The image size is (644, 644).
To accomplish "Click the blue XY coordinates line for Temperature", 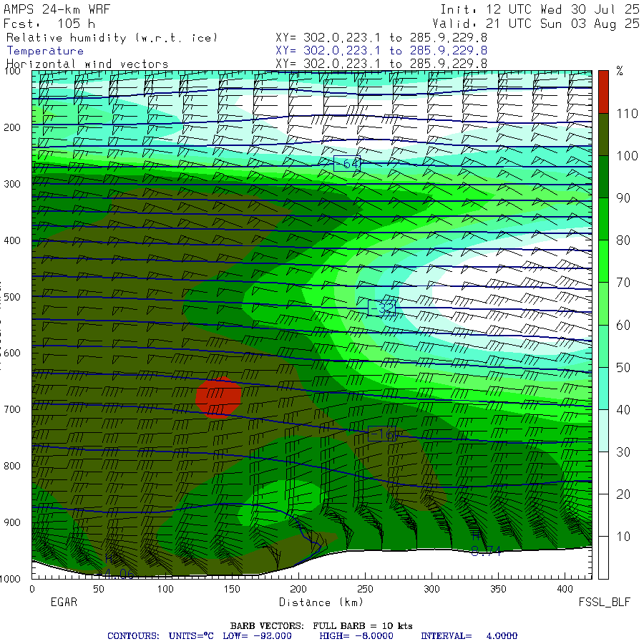I will pyautogui.click(x=381, y=51).
